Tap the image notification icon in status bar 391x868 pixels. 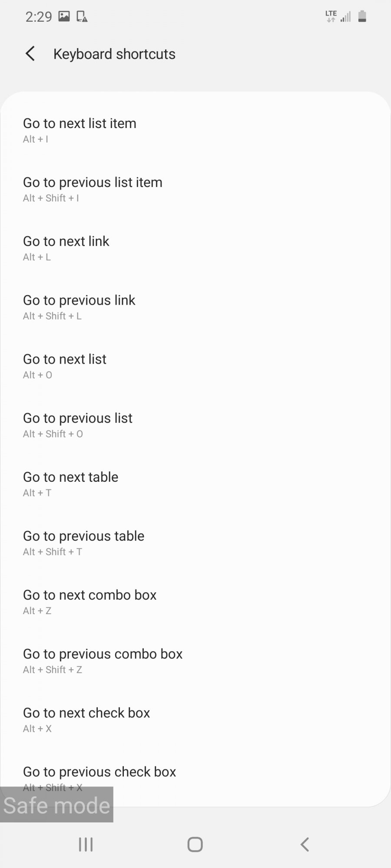pos(64,16)
